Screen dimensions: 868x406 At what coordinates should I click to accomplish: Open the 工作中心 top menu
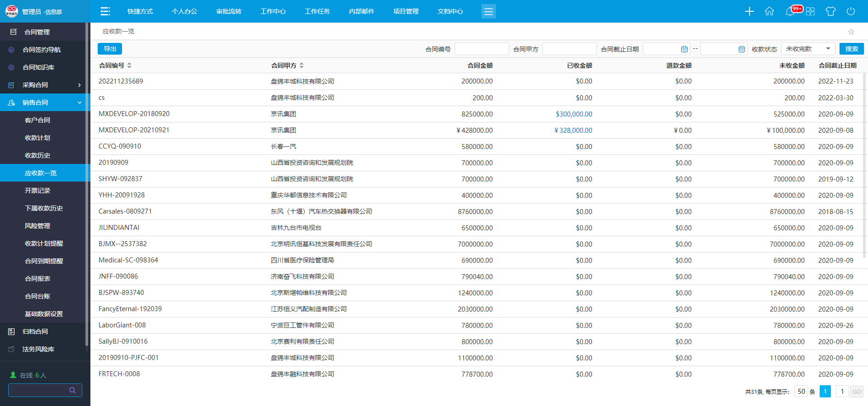pos(273,11)
